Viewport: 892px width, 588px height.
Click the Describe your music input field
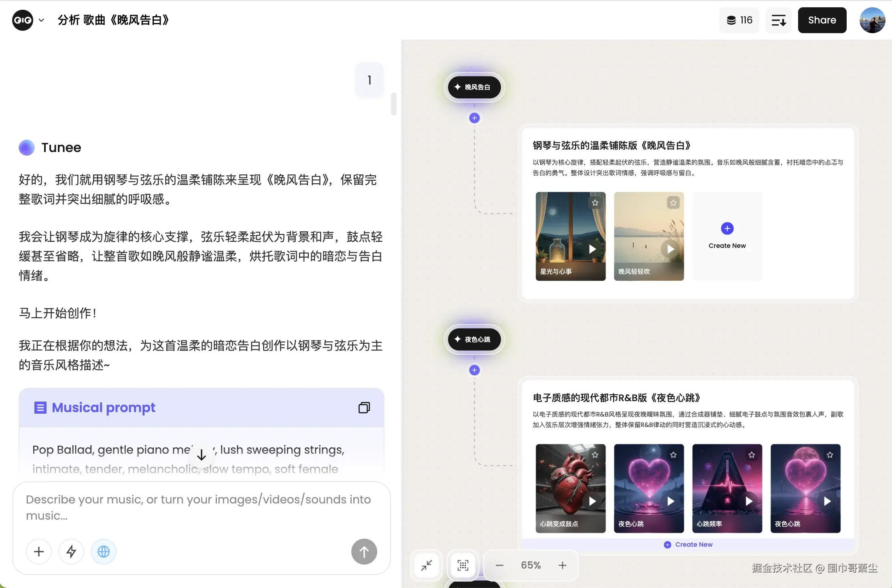point(198,507)
